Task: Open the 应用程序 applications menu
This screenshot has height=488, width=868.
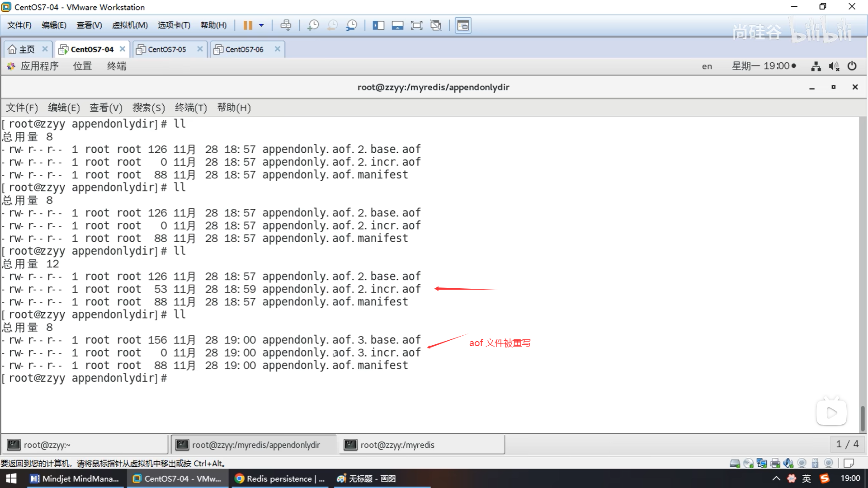Action: tap(39, 66)
